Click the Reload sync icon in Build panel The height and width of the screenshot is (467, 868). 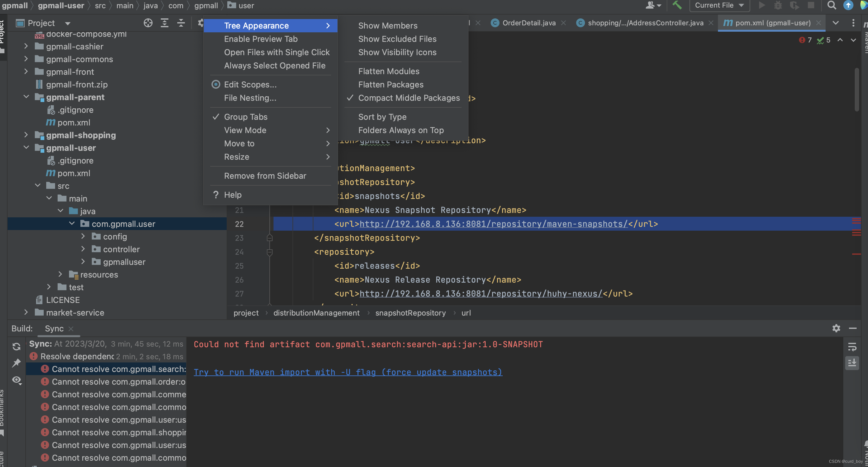16,346
